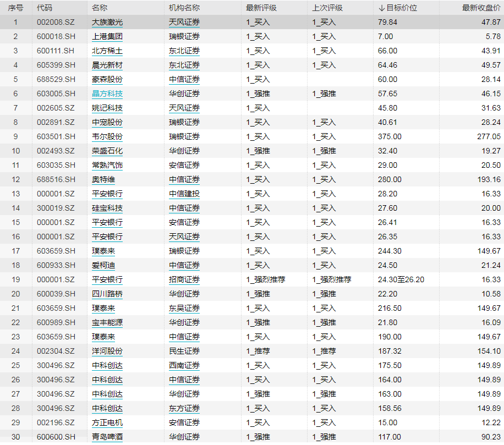Screen dimensions: 504x445
Task: Click target price 375.00
Action: [390, 136]
